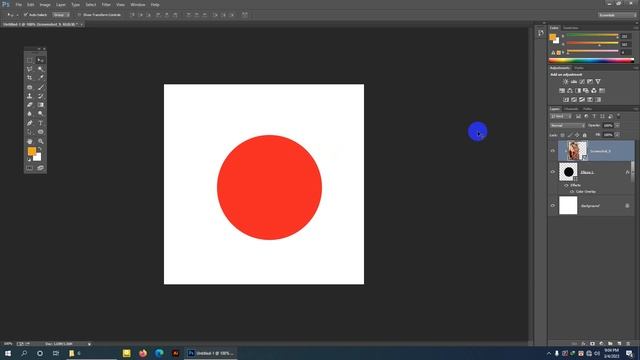Open the Window menu
Image resolution: width=640 pixels, height=360 pixels.
pos(138,4)
